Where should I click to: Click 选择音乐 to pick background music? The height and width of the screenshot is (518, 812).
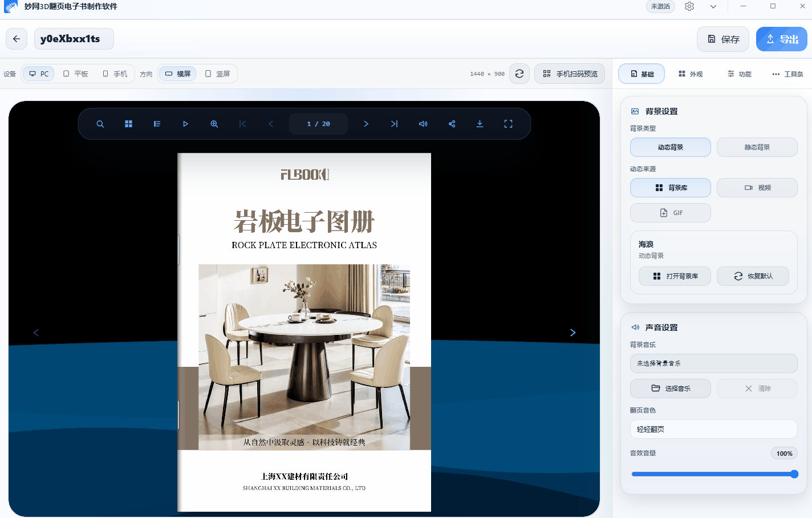pos(671,388)
